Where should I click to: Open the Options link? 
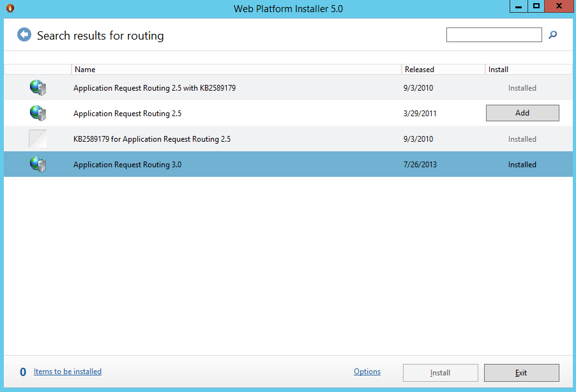click(367, 372)
